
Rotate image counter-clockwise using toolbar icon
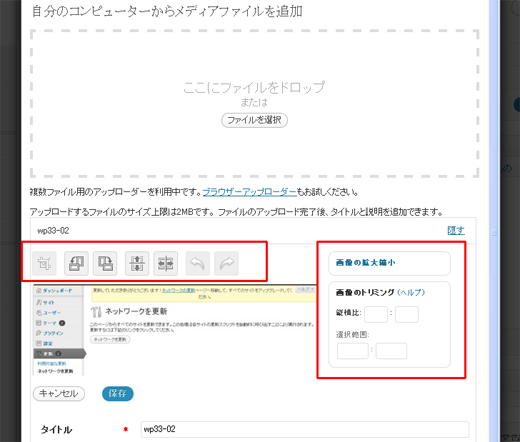76,263
